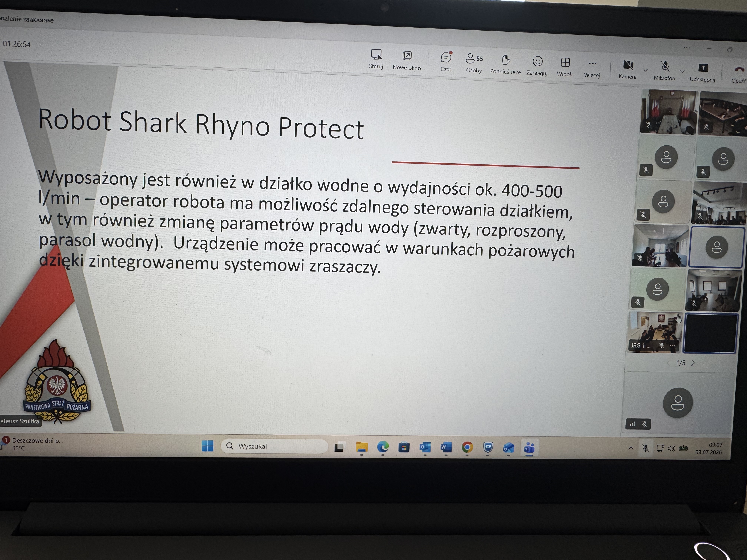Open meeting in Nowe okno
Image resolution: width=747 pixels, height=560 pixels.
[407, 60]
